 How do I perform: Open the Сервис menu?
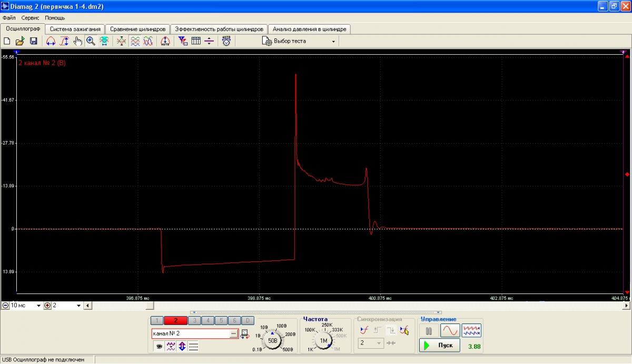pyautogui.click(x=31, y=18)
